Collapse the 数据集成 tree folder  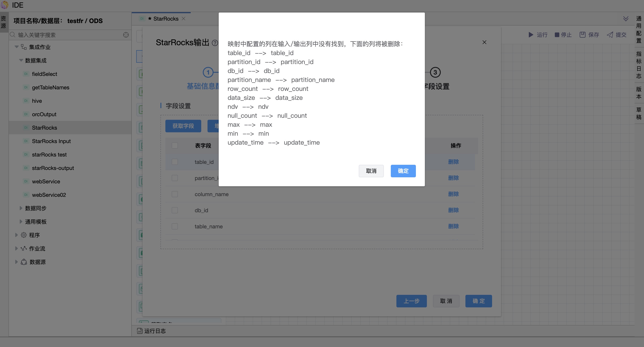click(x=21, y=60)
